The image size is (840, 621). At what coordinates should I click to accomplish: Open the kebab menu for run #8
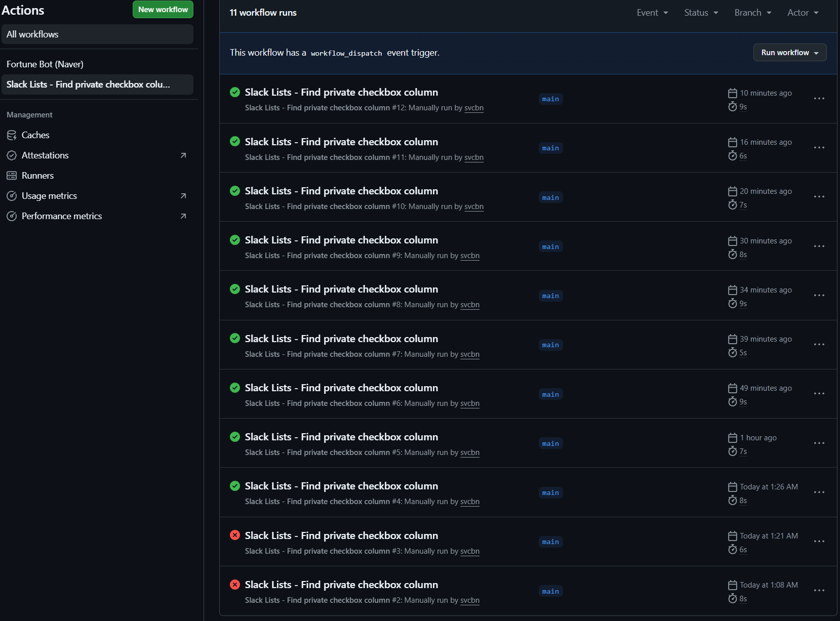click(x=819, y=296)
